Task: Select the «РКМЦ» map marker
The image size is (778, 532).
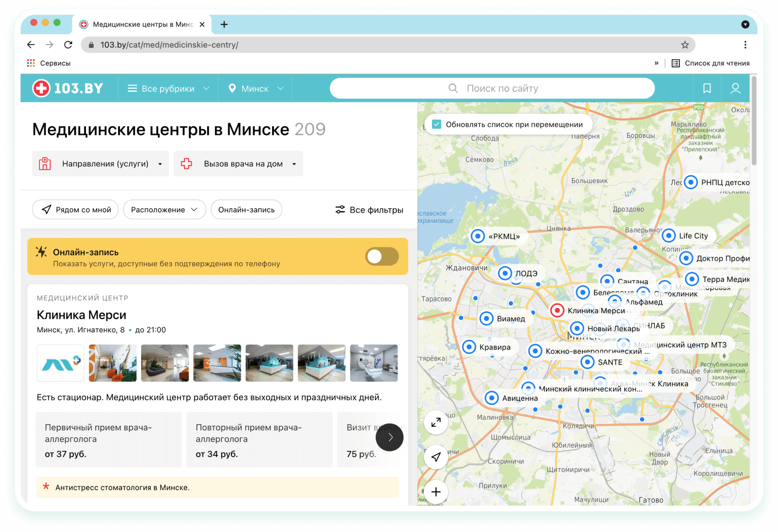Action: click(x=478, y=236)
